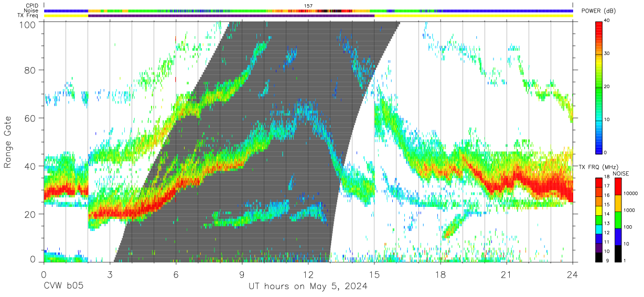The width and height of the screenshot is (644, 297).
Task: Click hour 3 on the time axis
Action: click(110, 274)
